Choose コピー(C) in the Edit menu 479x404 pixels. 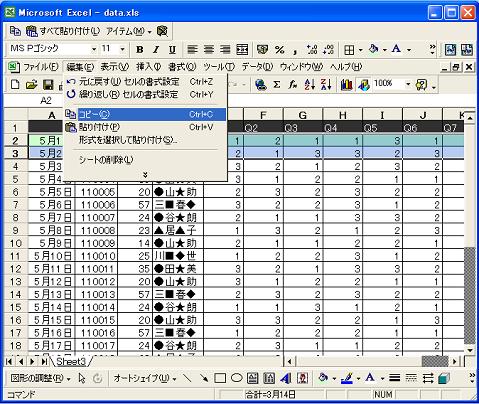tap(145, 114)
